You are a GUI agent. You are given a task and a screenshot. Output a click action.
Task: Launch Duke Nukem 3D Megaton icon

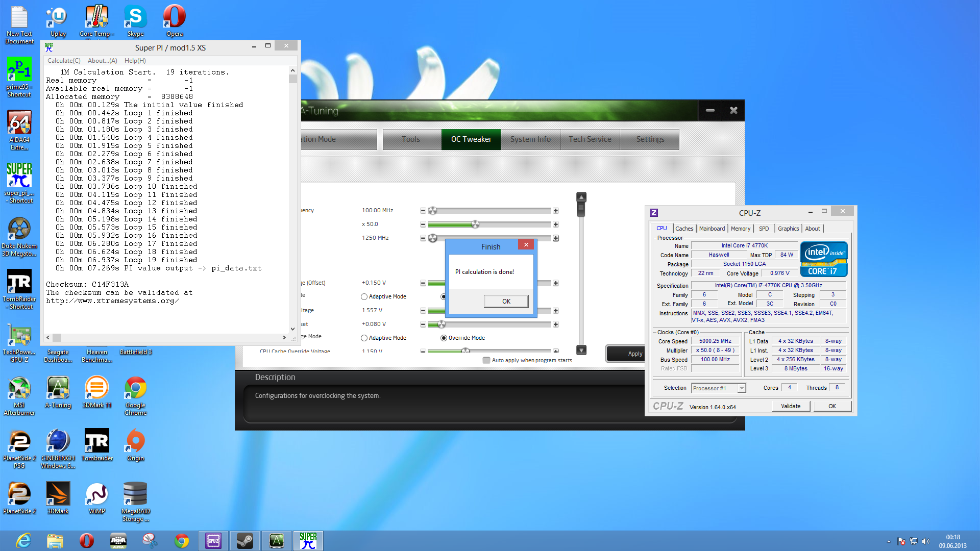tap(19, 236)
